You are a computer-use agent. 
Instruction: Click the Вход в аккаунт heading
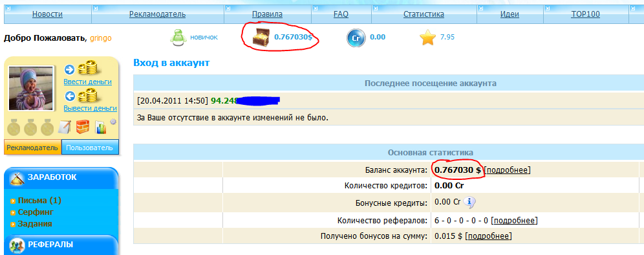point(172,63)
